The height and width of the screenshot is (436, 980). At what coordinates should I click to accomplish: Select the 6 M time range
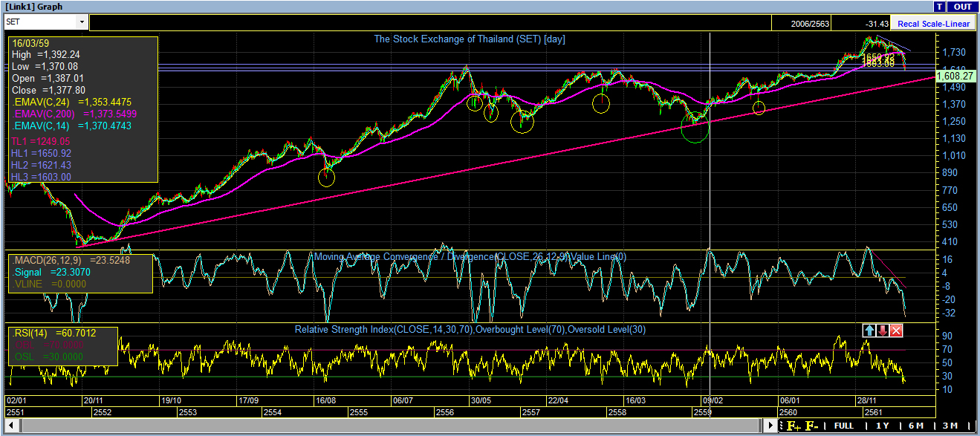click(915, 426)
